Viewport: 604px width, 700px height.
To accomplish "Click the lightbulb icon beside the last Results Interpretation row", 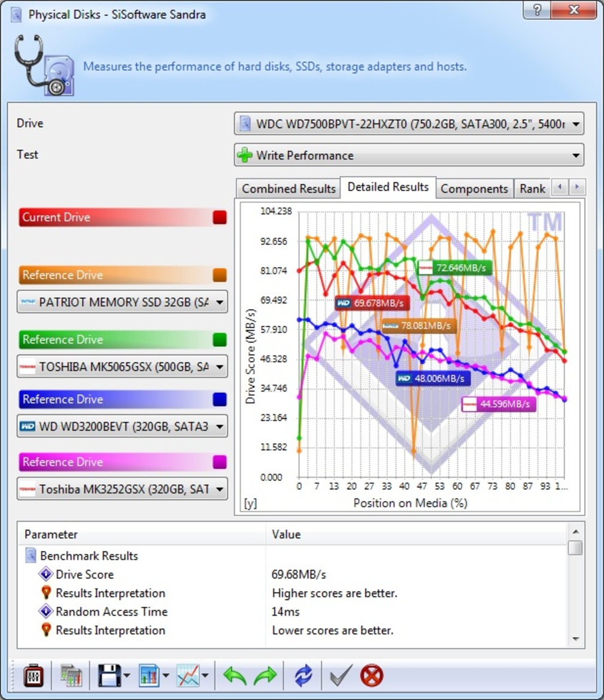I will click(x=46, y=631).
